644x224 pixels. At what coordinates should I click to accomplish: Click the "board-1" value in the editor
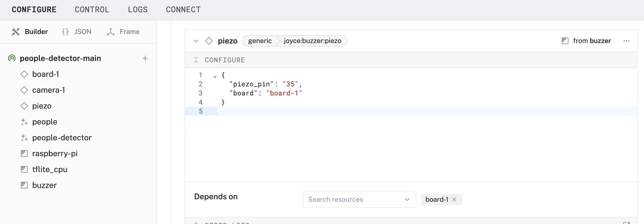[284, 93]
